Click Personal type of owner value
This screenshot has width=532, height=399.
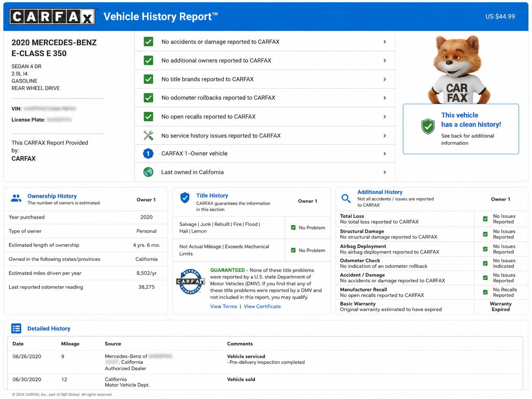pos(147,231)
